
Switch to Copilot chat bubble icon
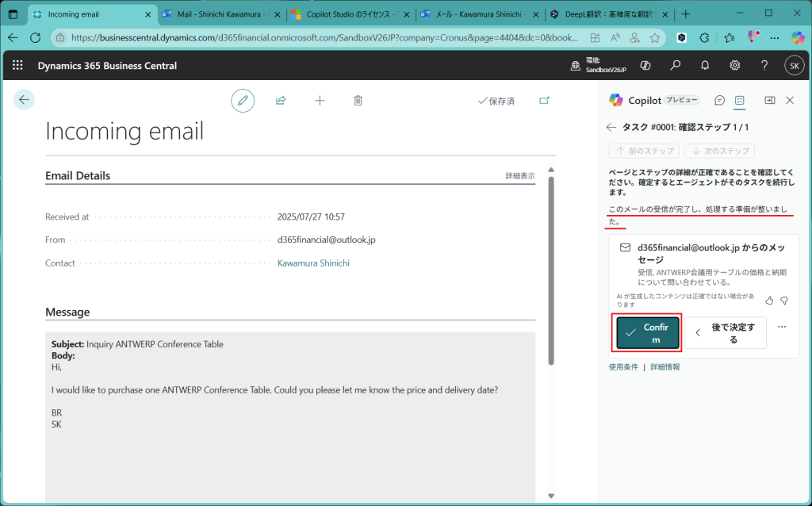(x=719, y=101)
